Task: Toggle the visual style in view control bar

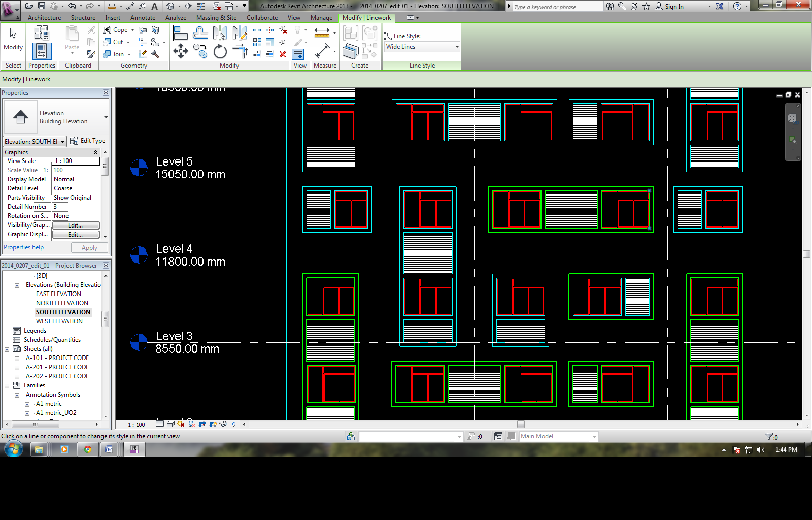Action: pos(171,424)
